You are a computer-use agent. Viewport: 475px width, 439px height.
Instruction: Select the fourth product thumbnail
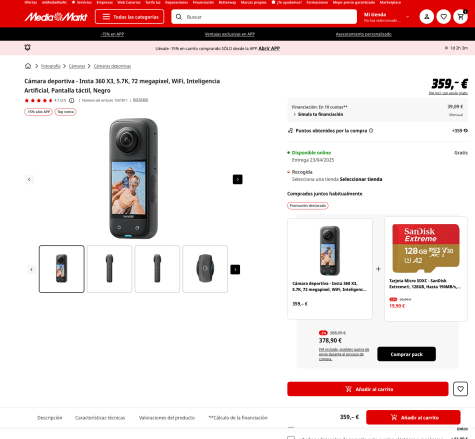pyautogui.click(x=205, y=269)
